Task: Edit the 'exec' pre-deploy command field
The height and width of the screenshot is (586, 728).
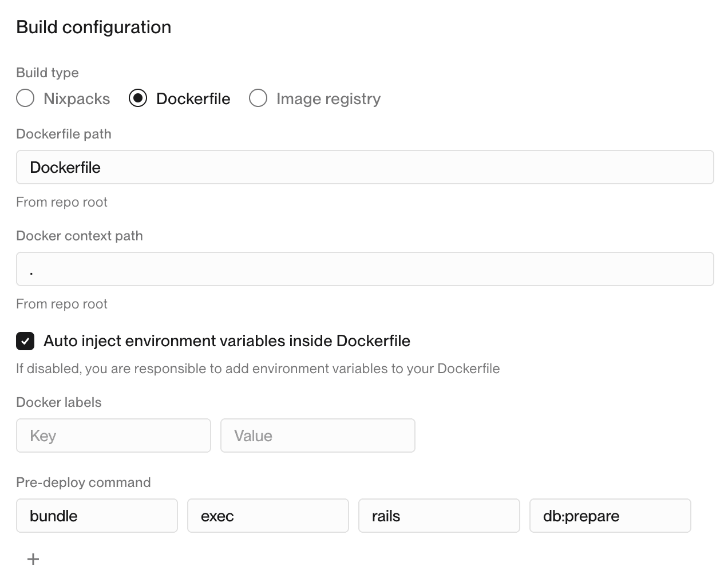Action: pos(268,516)
